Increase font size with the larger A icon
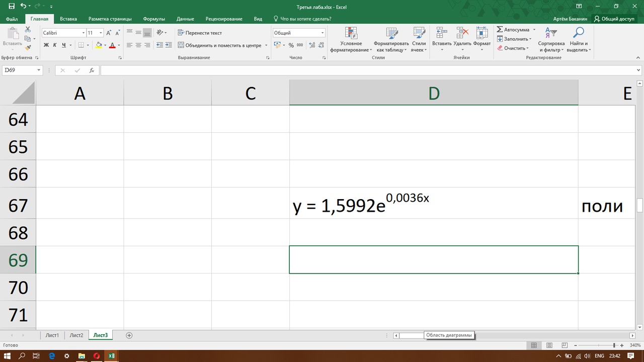 109,33
